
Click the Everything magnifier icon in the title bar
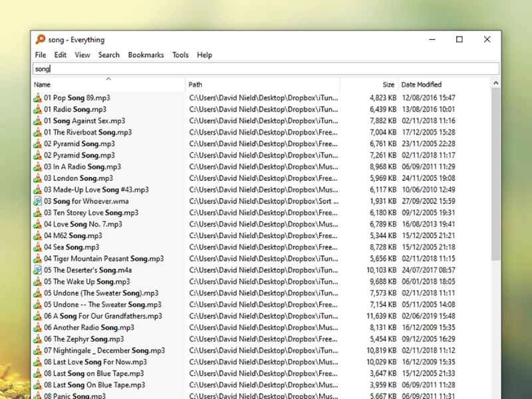[40, 40]
